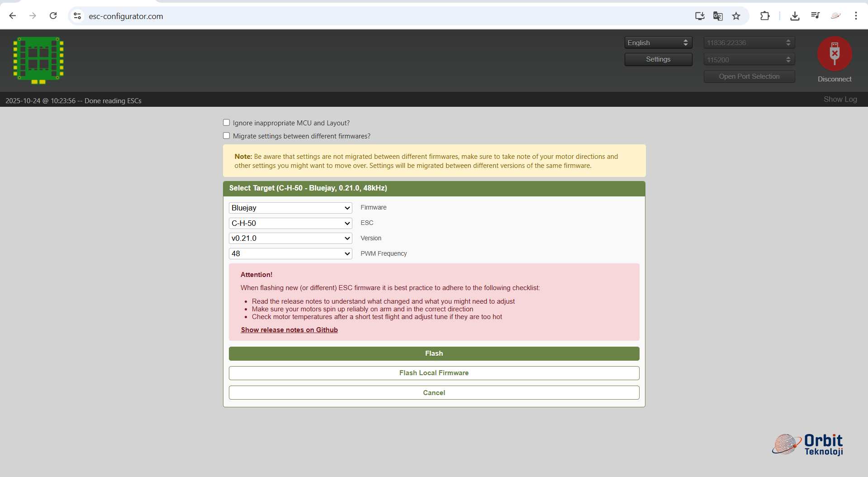
Task: Open Chrome three-dot menu
Action: (856, 16)
